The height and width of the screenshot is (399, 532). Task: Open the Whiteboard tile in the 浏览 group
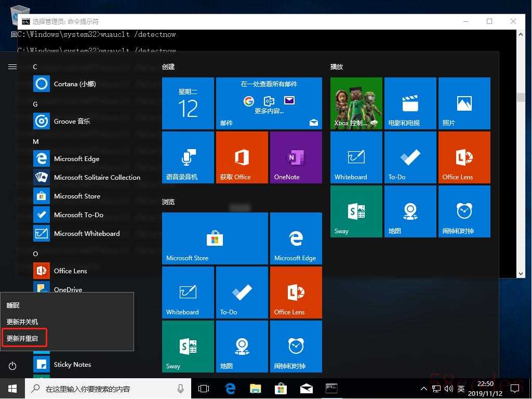tap(188, 292)
